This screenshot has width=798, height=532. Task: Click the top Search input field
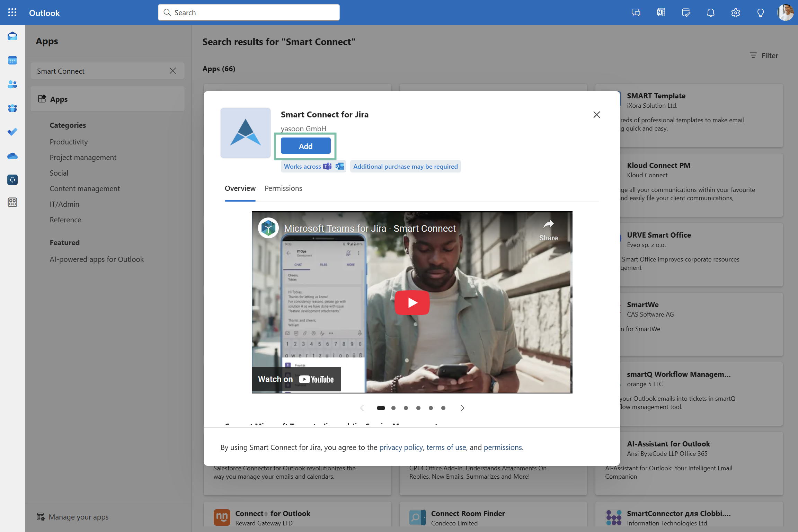(249, 13)
